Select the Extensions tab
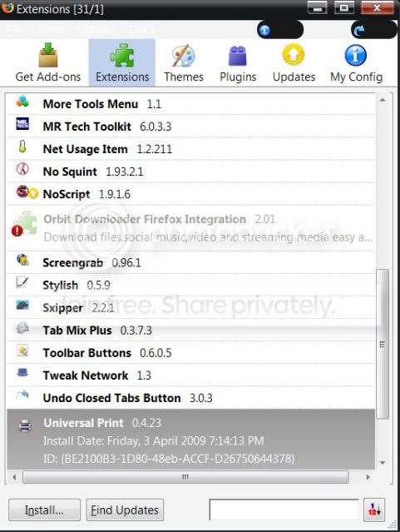Image resolution: width=400 pixels, height=532 pixels. (122, 62)
